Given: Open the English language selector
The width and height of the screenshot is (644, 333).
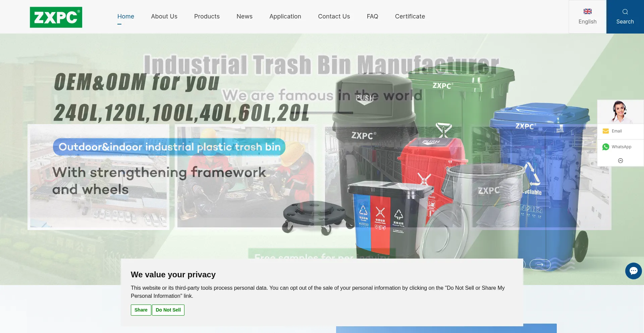Looking at the screenshot, I should pyautogui.click(x=588, y=17).
